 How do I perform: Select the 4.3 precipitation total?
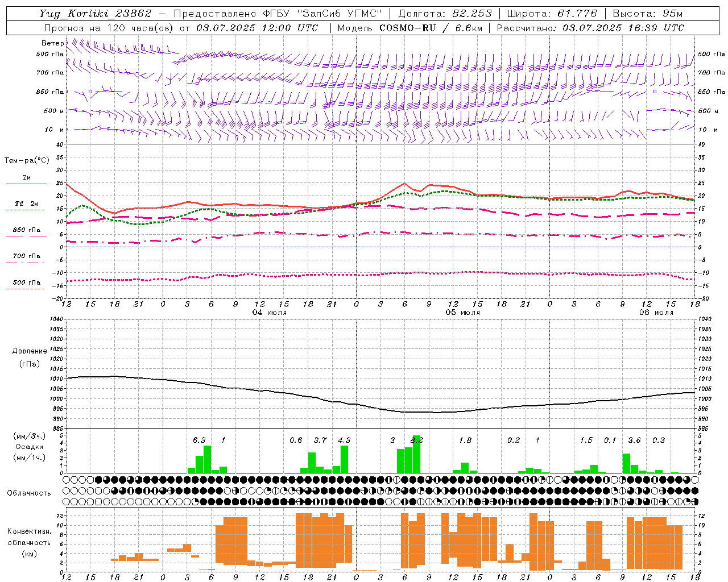coord(344,440)
